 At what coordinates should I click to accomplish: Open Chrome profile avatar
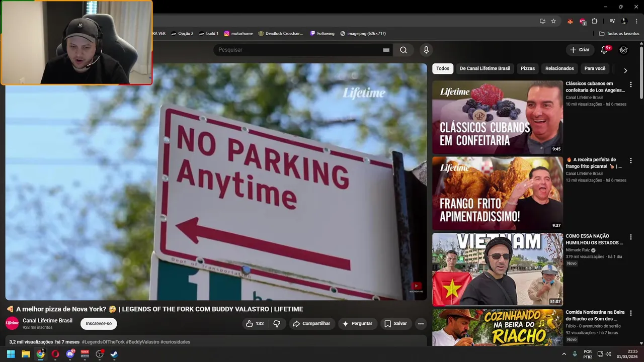pyautogui.click(x=624, y=21)
